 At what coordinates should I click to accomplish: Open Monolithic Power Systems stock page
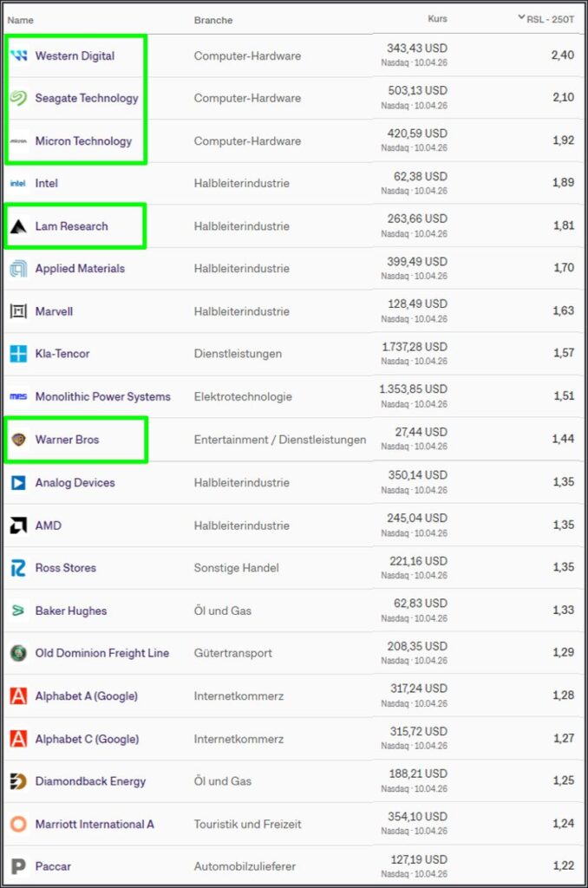click(102, 397)
